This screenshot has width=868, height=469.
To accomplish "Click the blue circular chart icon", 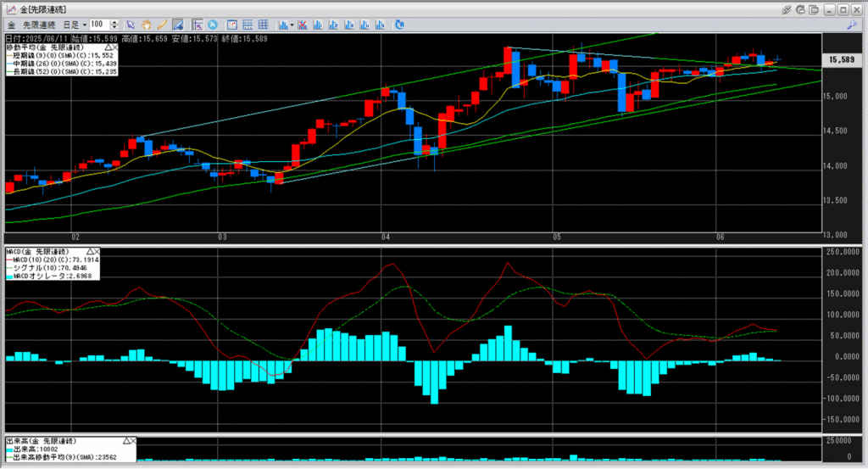I will click(212, 25).
